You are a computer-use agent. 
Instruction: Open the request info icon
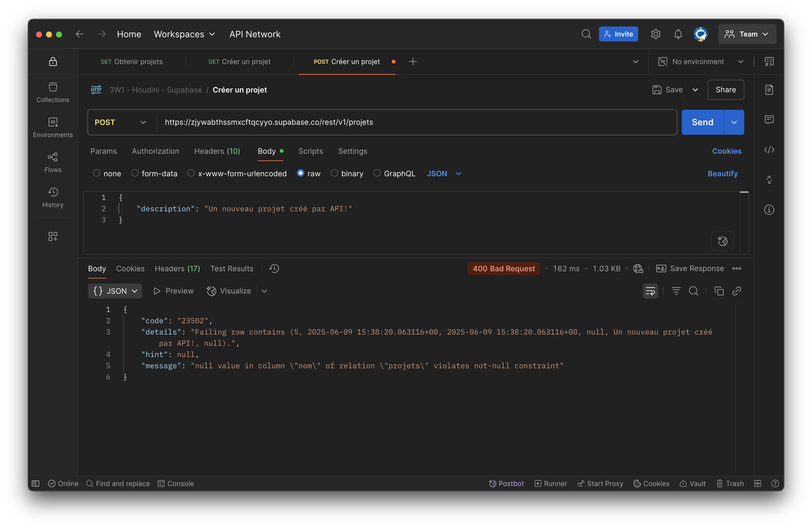pos(769,209)
